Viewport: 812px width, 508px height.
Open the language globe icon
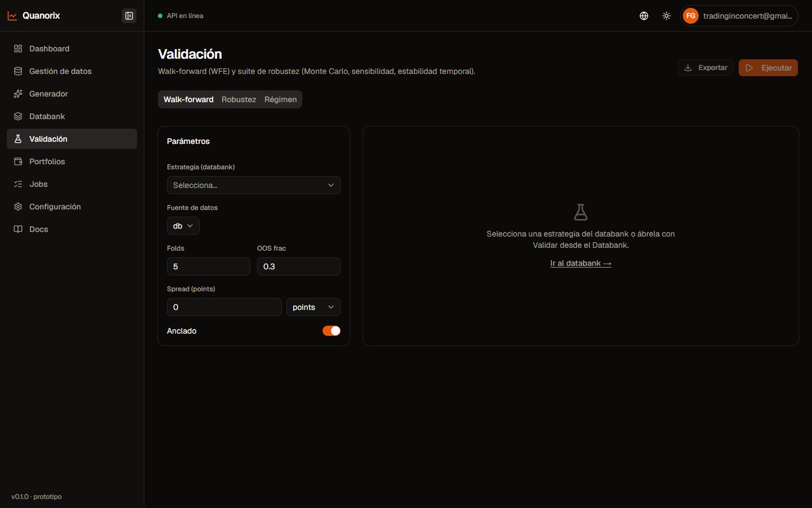click(x=644, y=16)
